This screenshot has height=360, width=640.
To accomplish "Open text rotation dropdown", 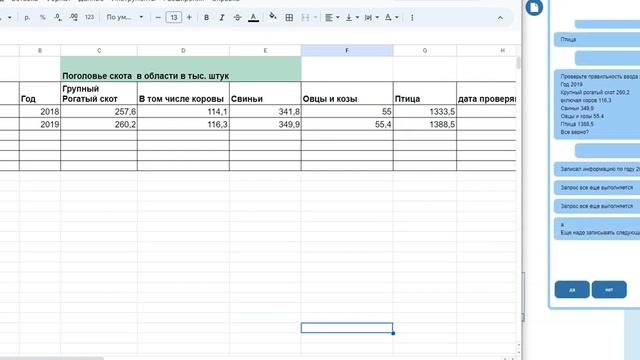I will click(391, 18).
